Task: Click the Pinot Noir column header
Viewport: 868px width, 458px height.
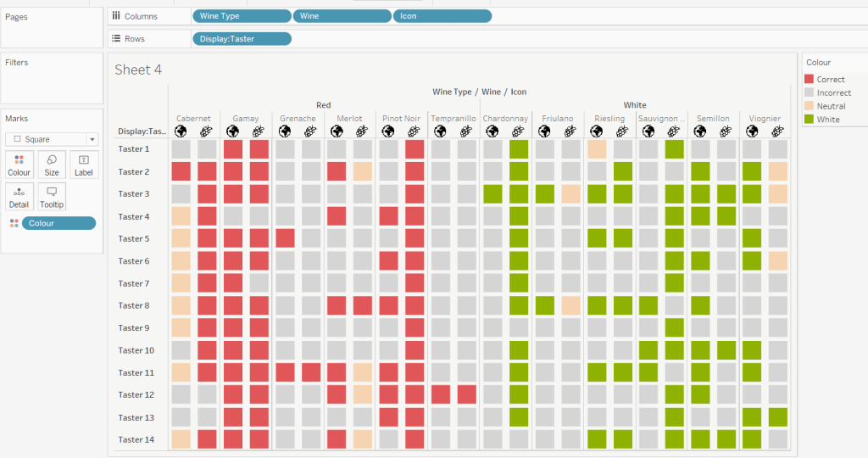Action: click(402, 119)
